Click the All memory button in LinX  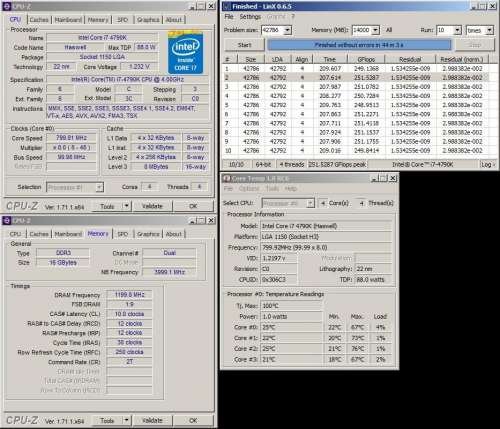pyautogui.click(x=389, y=30)
